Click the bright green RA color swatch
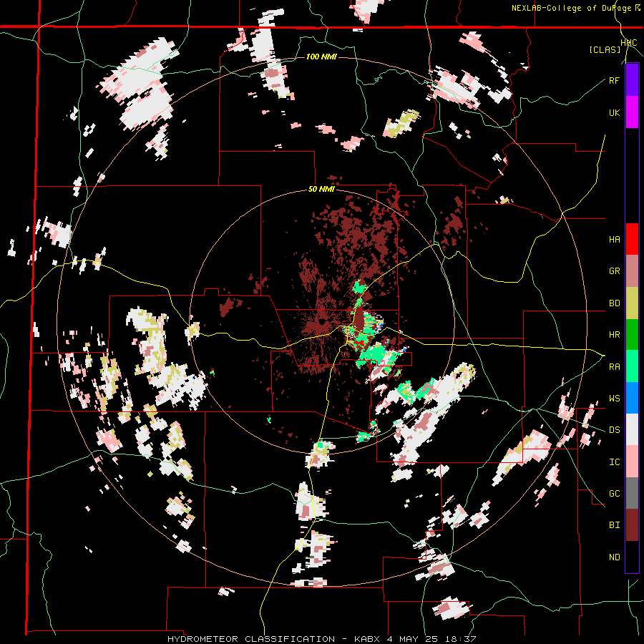This screenshot has height=644, width=644. pos(632,366)
